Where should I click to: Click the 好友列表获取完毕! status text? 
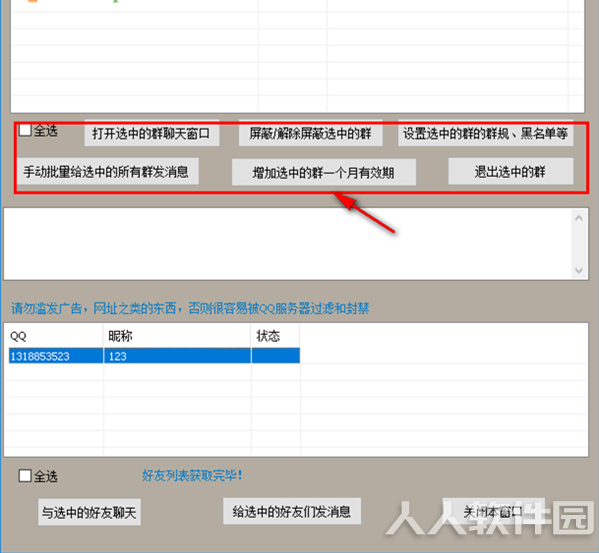click(x=192, y=475)
